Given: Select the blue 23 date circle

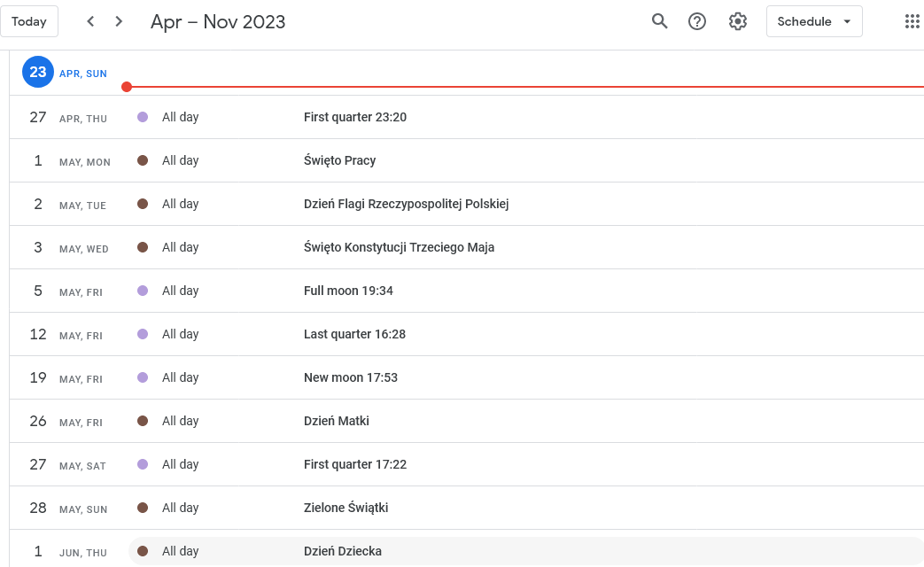Looking at the screenshot, I should point(38,72).
